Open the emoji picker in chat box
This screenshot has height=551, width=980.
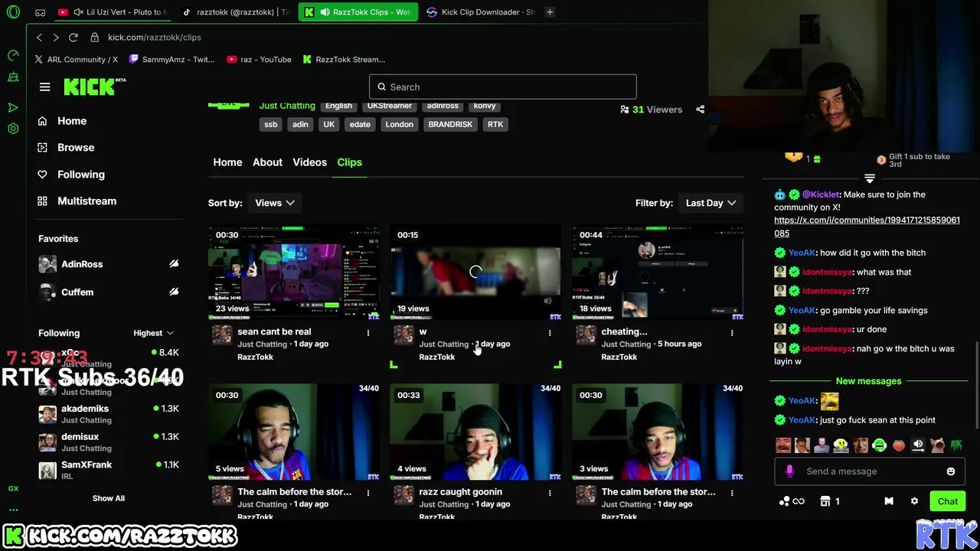click(951, 471)
